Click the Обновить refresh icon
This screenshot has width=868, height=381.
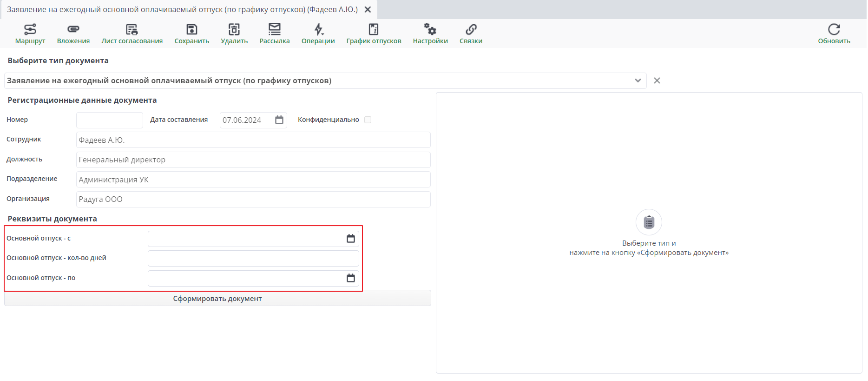coord(834,29)
